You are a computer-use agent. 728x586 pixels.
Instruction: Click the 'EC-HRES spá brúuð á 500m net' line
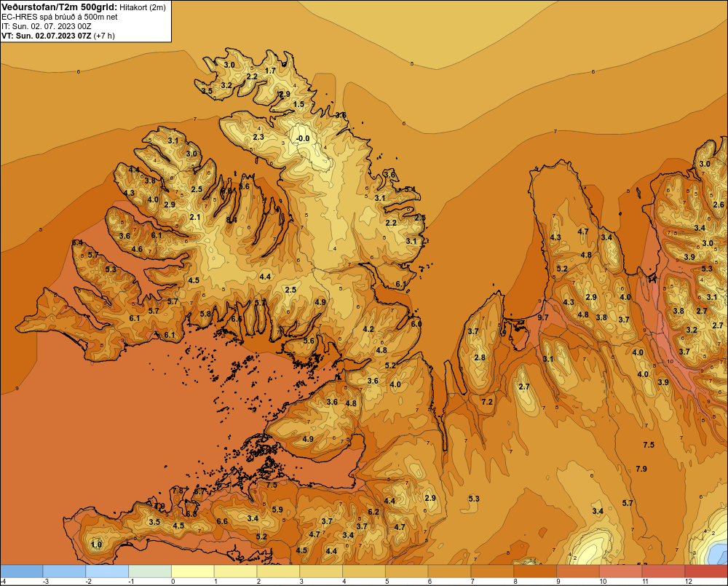[60, 17]
